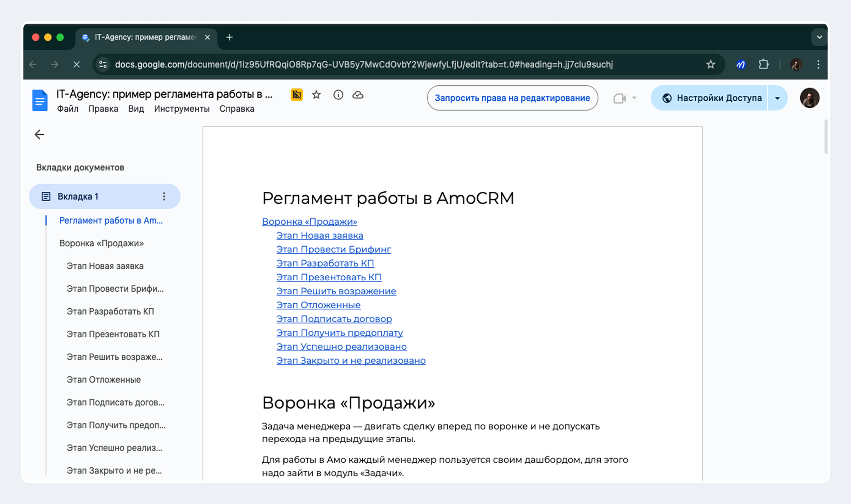The width and height of the screenshot is (851, 504).
Task: Open the Google account avatar
Action: [x=810, y=98]
